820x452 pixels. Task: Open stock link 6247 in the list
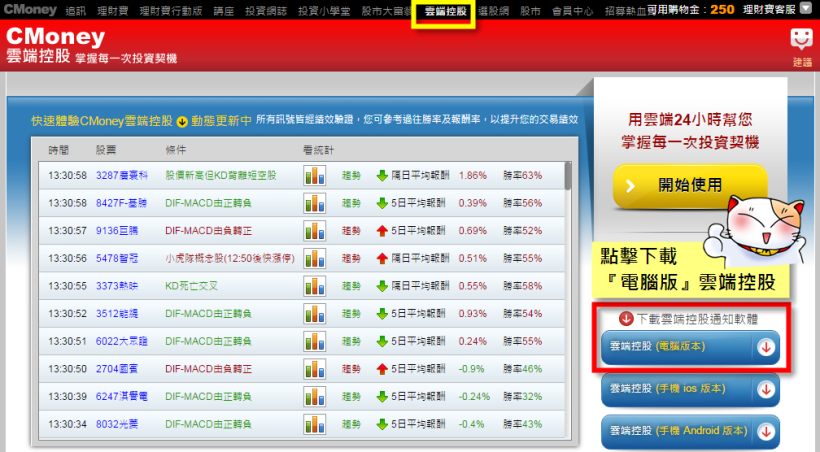pos(121,397)
